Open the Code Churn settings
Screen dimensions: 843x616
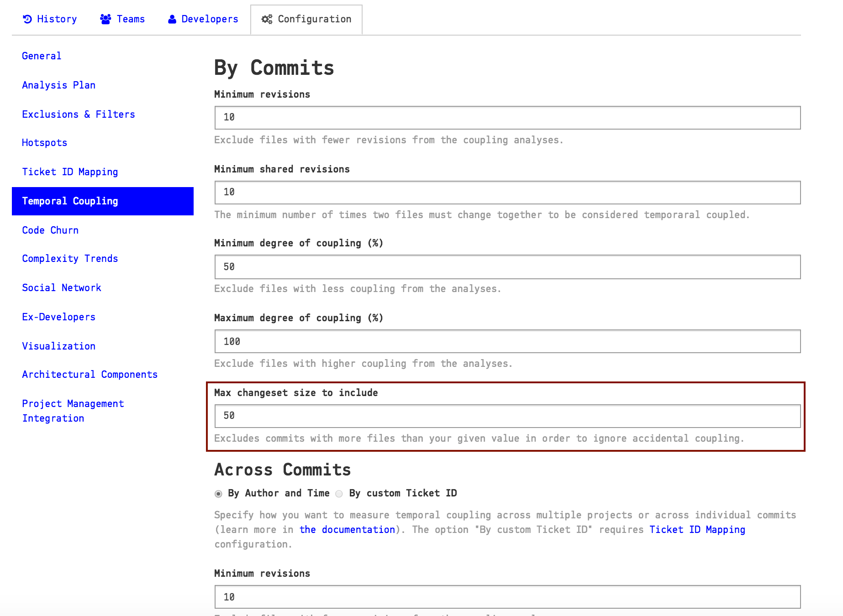(50, 230)
